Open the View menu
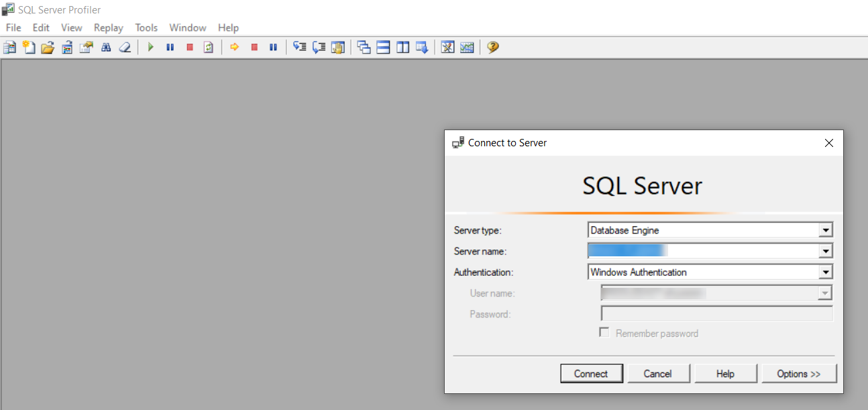 [x=71, y=28]
